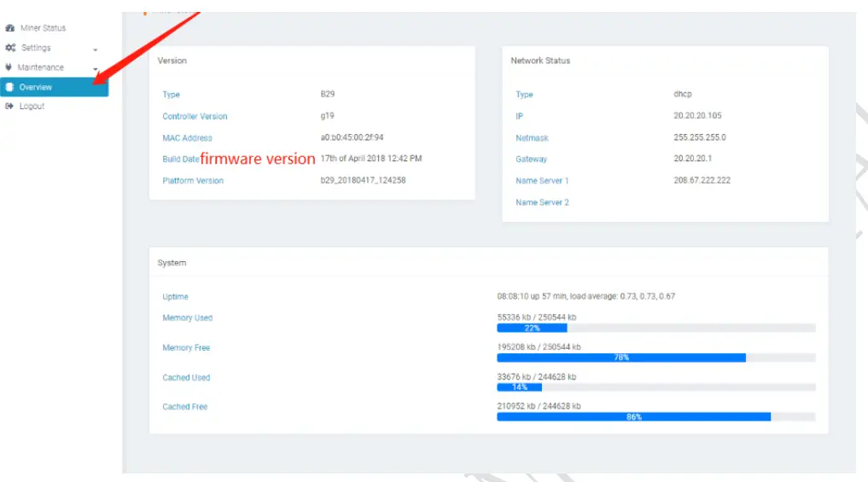
Task: Click the MAC value a0:b0:45:00:2f:94
Action: tap(352, 137)
